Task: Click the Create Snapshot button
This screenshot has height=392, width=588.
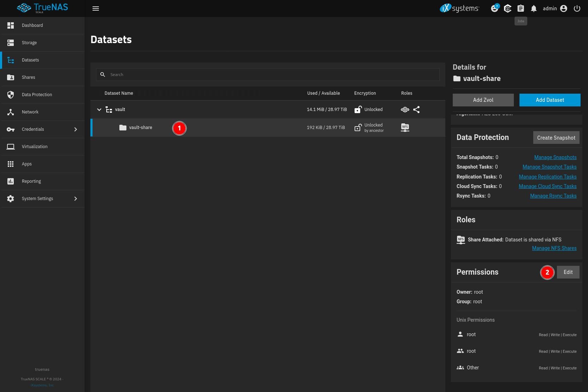Action: point(556,138)
